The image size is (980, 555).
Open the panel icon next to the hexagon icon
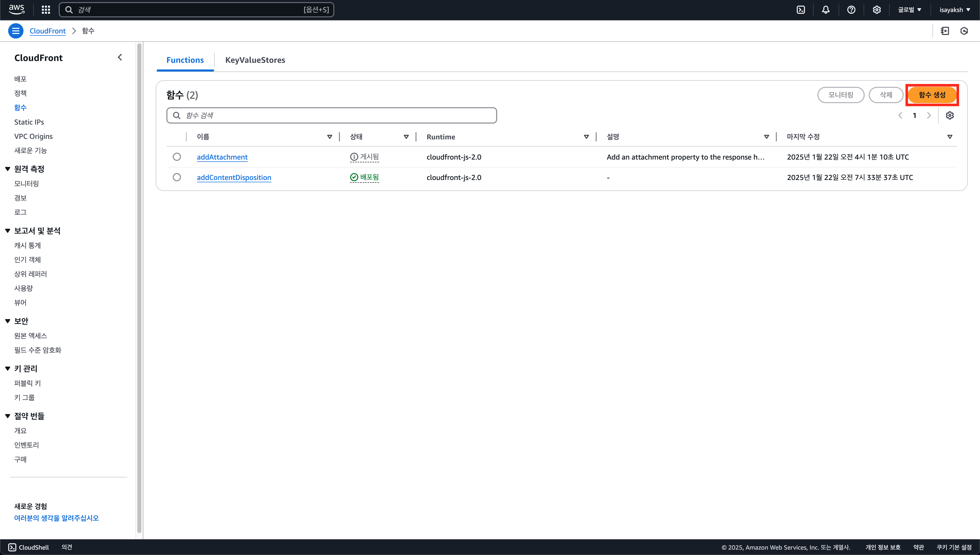(x=945, y=31)
